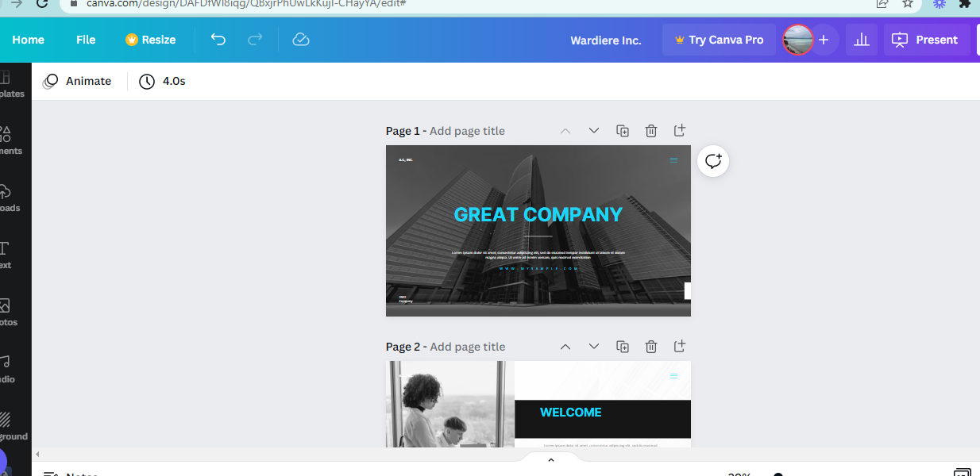Add collaborators with plus icon
This screenshot has height=476, width=980.
pos(824,40)
